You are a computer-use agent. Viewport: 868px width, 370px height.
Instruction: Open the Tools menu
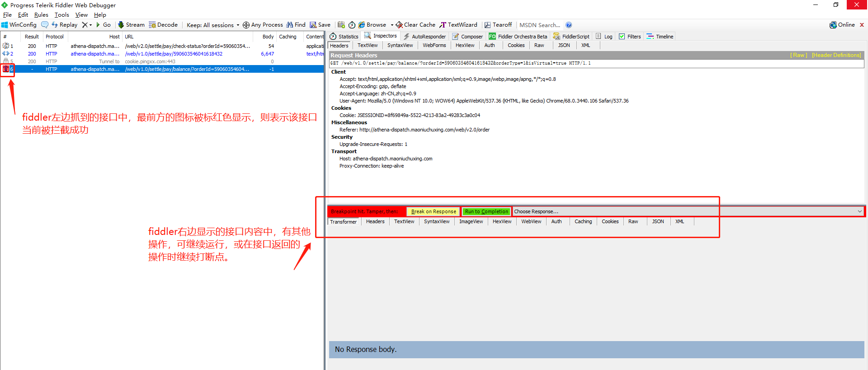point(62,15)
